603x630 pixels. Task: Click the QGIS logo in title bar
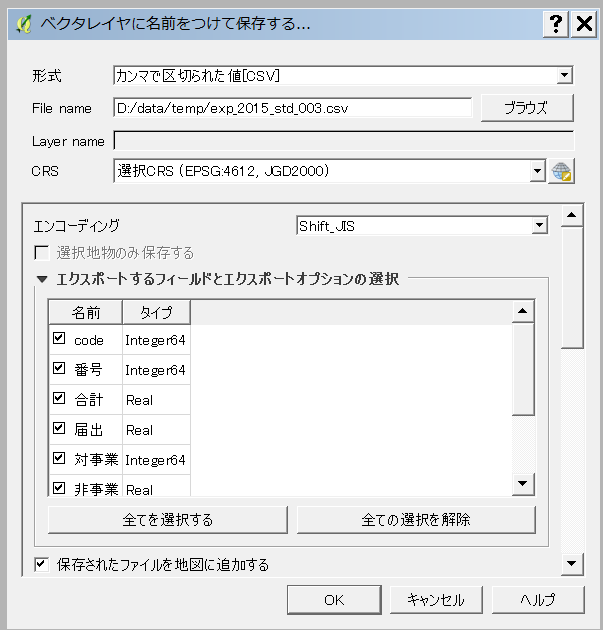pyautogui.click(x=24, y=25)
